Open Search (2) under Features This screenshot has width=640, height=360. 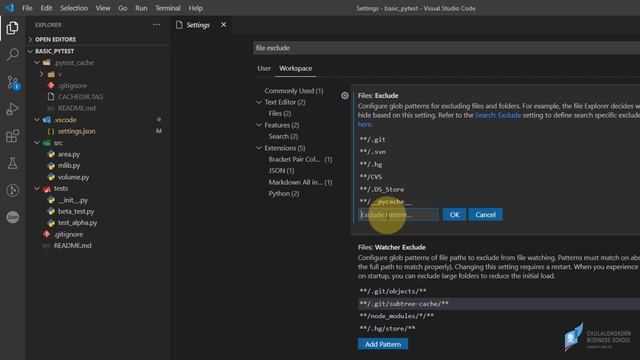click(x=283, y=136)
